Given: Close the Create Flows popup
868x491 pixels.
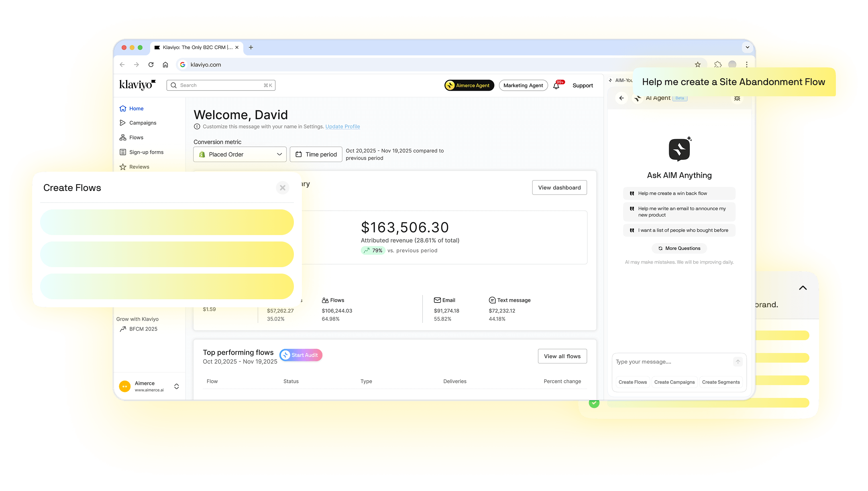Looking at the screenshot, I should pos(283,188).
